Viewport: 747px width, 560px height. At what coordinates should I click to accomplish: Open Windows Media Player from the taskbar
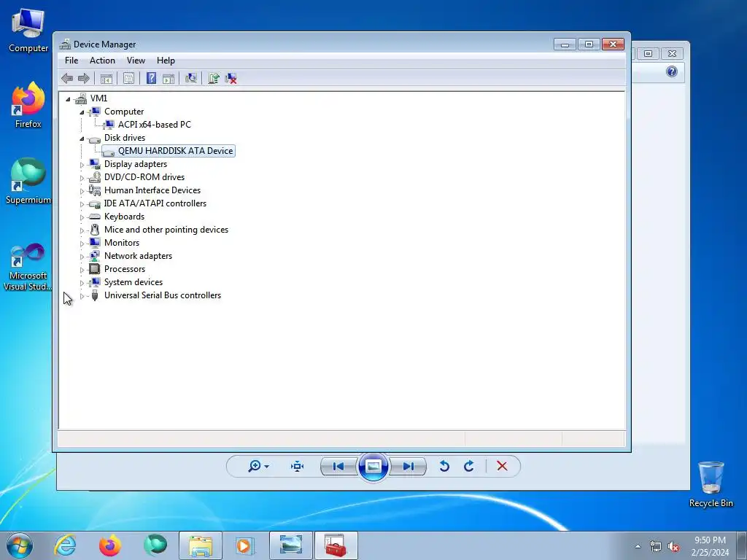245,545
